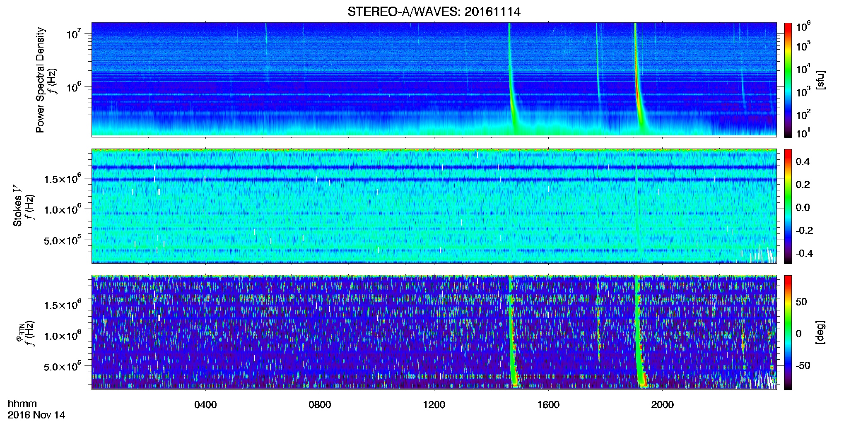Click the 1200 time axis label

tap(434, 404)
